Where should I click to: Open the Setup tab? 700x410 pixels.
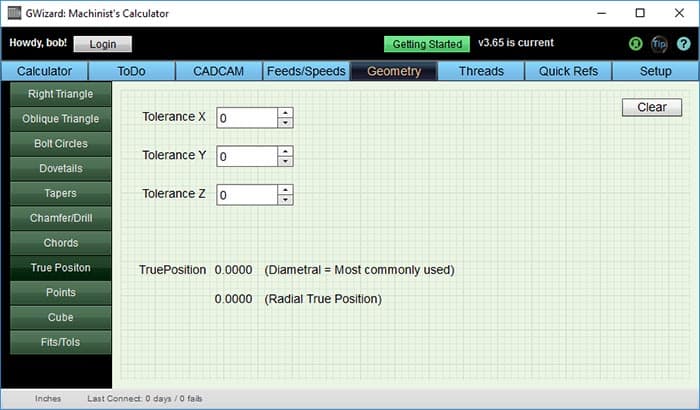655,71
